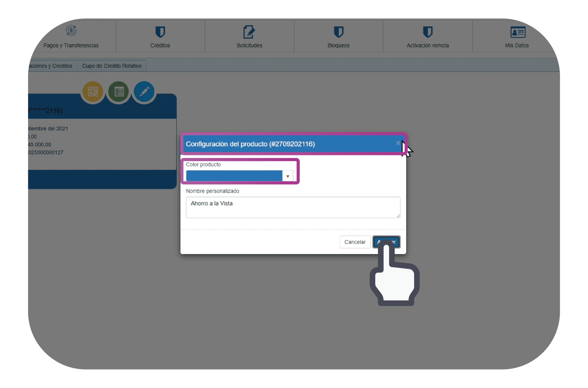Click the Solicitudes edit-document icon

click(x=249, y=32)
